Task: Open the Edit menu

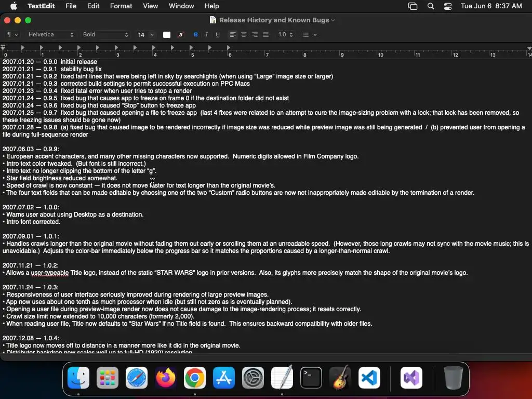Action: click(94, 6)
